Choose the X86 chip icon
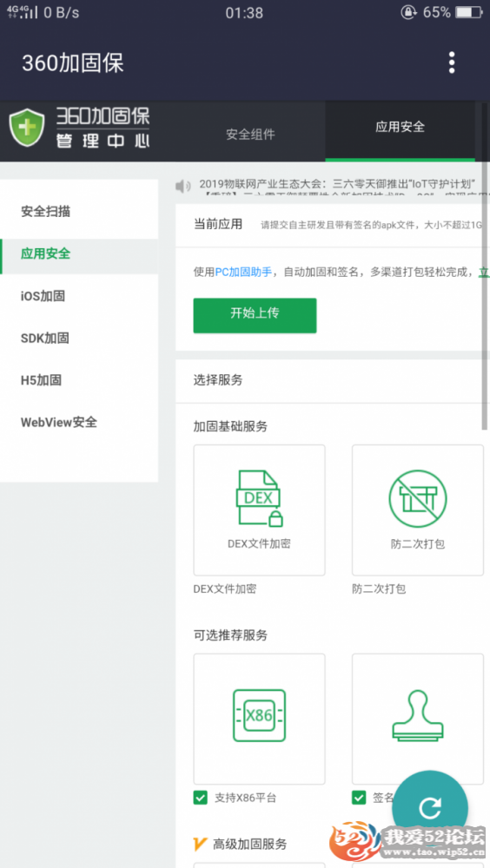Image resolution: width=490 pixels, height=868 pixels. coord(260,715)
